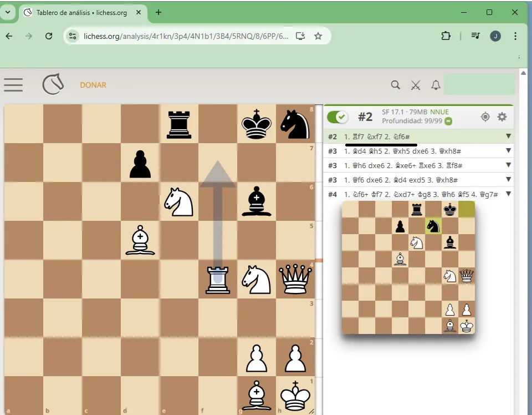Screen dimensions: 532x415
Task: Click the bookmark star in address bar
Action: click(318, 35)
